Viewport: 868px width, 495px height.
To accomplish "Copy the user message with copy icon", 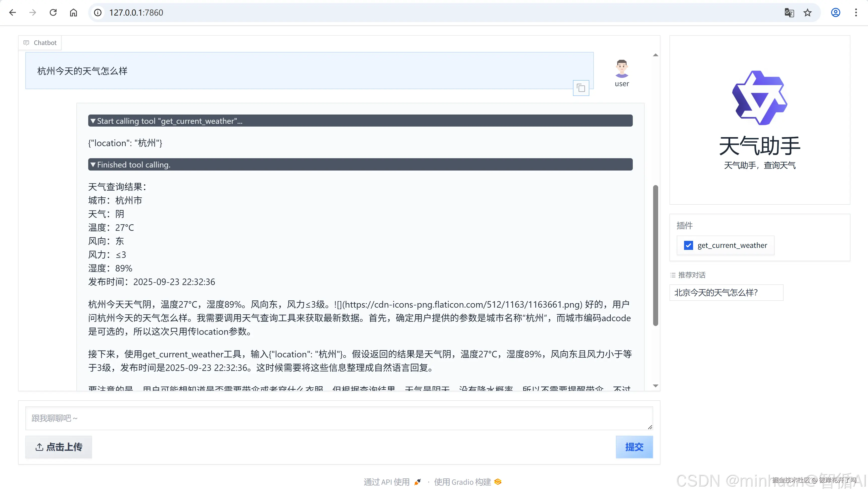I will pyautogui.click(x=581, y=88).
